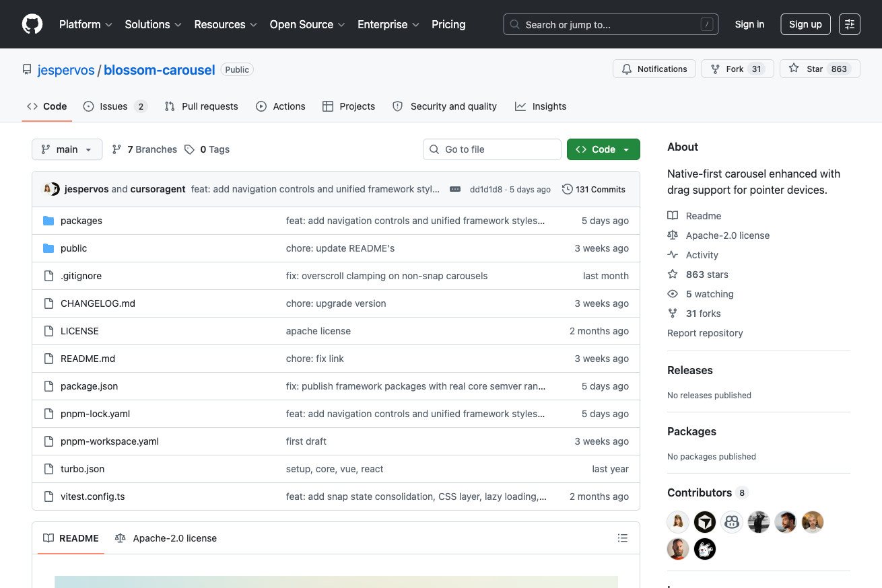The height and width of the screenshot is (588, 882).
Task: Open the appearance settings icon next to Sign up
Action: pyautogui.click(x=850, y=24)
